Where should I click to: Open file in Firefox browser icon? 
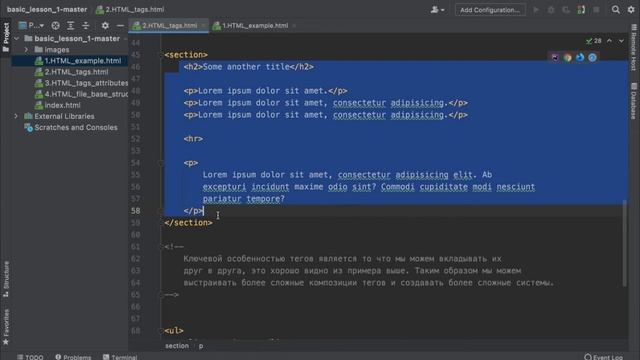coord(580,58)
